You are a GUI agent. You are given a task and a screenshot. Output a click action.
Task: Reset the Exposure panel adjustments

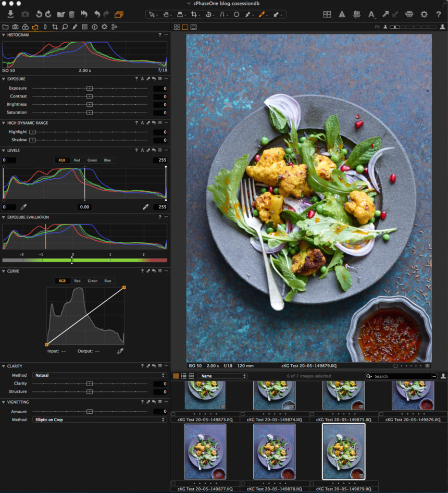click(x=154, y=79)
